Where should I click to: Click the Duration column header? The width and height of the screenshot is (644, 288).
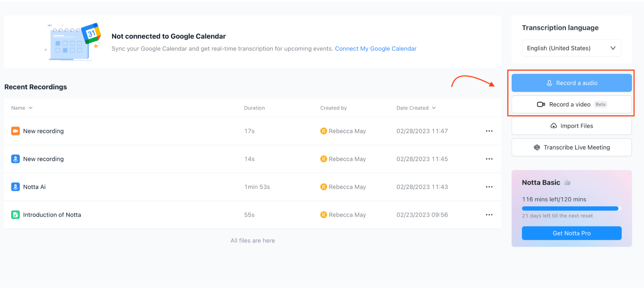click(254, 108)
